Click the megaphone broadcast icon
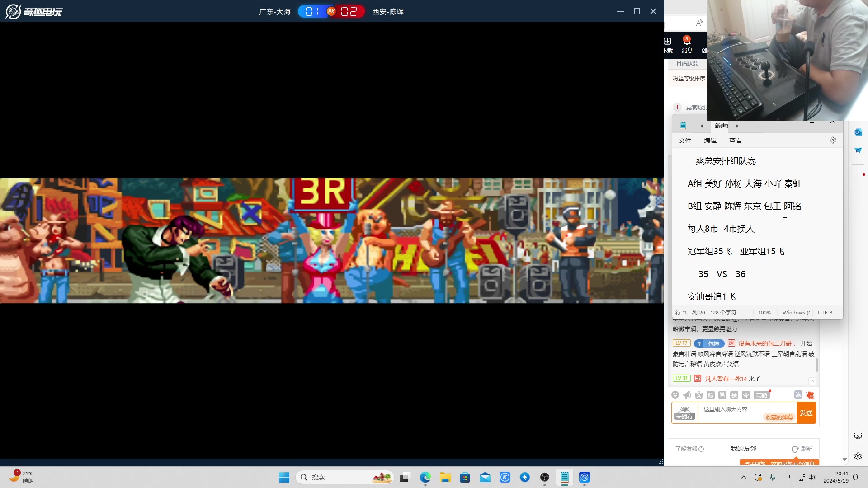The width and height of the screenshot is (868, 488). coord(687,395)
